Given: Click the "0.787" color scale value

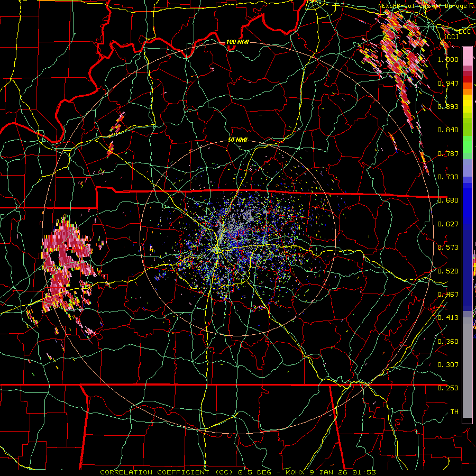Looking at the screenshot, I should point(448,153).
